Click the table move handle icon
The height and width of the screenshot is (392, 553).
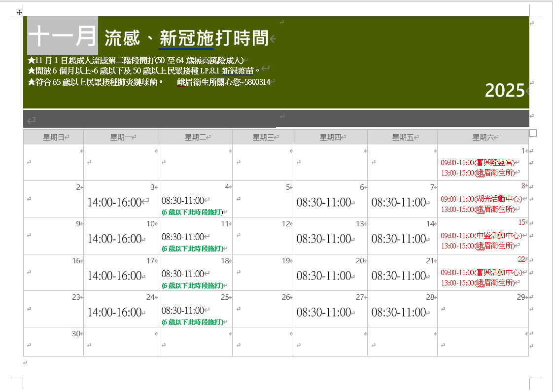[x=19, y=12]
